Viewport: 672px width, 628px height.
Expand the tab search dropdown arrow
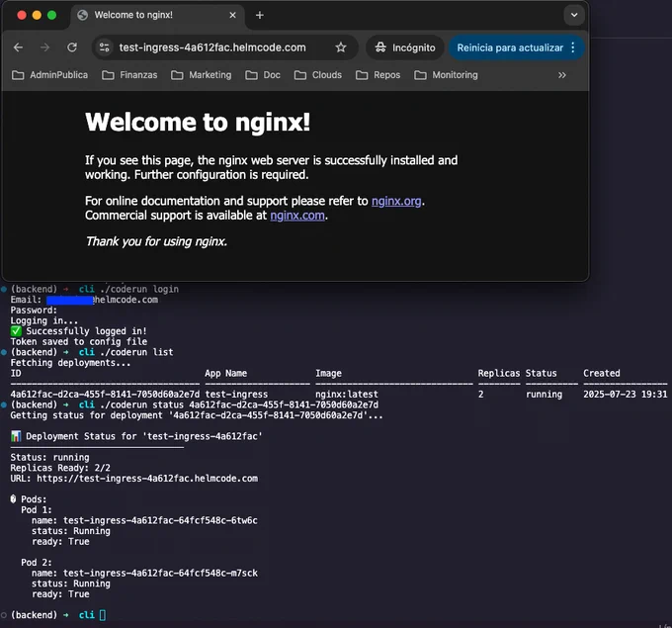[574, 15]
